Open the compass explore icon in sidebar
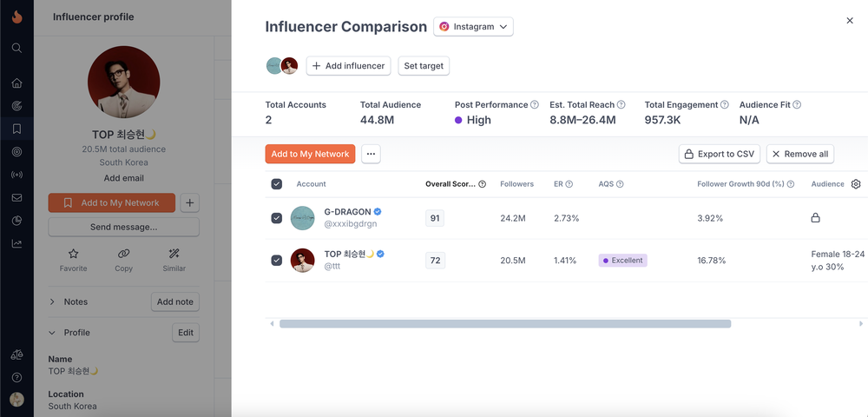868x417 pixels. [x=16, y=106]
